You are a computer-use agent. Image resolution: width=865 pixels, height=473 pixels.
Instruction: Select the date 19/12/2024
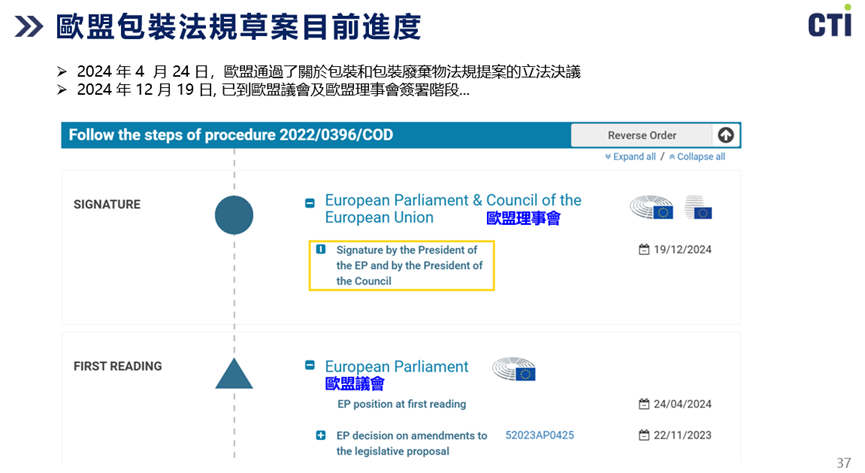pos(682,249)
